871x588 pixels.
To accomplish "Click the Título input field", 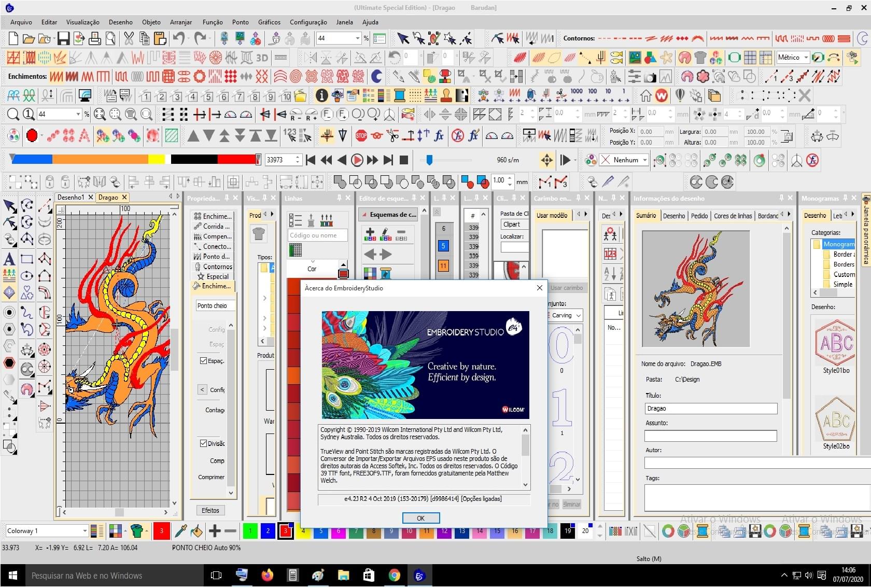I will tap(710, 409).
